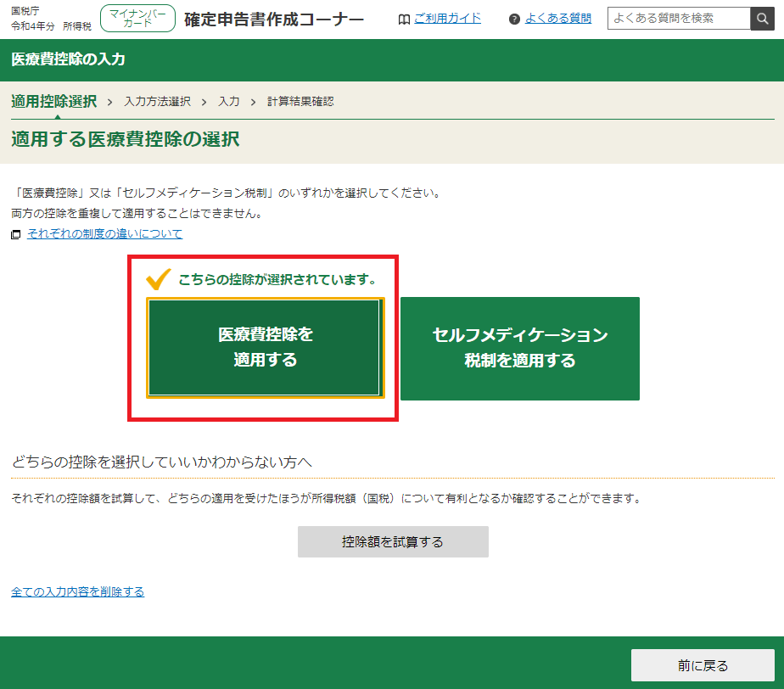Click the 適用する医療費控除の選択 heading
The width and height of the screenshot is (784, 689).
coord(125,139)
